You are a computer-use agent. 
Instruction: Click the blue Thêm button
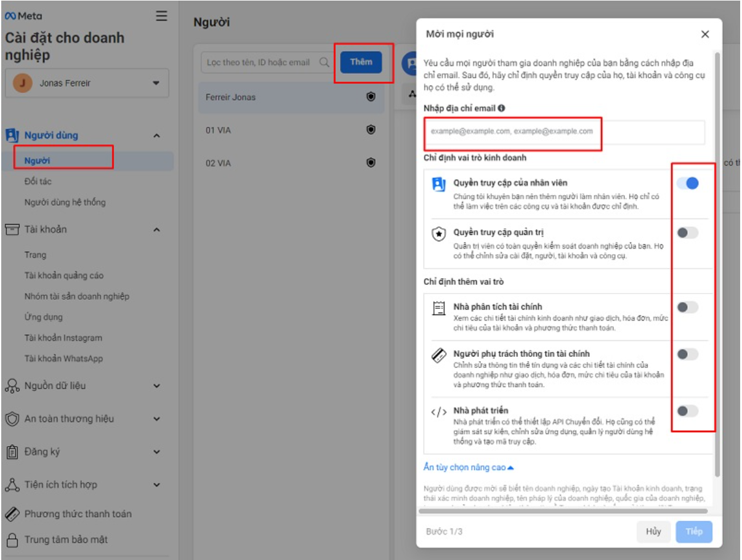361,62
